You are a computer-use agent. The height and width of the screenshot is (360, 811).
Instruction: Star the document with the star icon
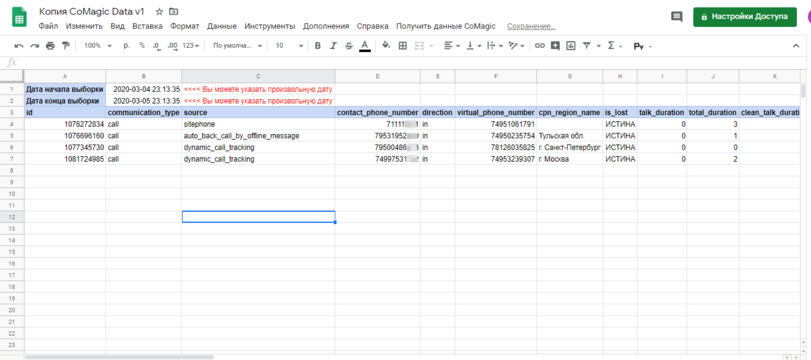click(159, 11)
